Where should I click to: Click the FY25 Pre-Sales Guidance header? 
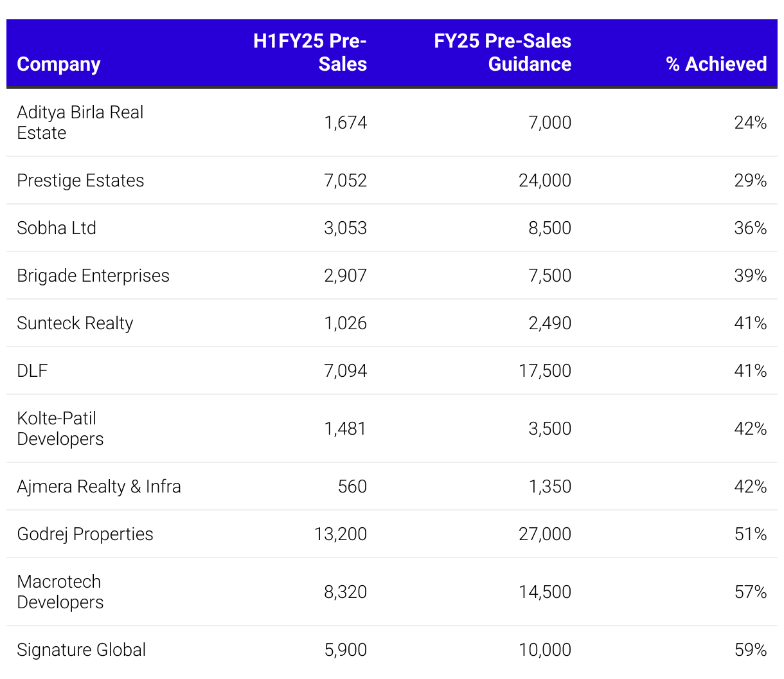tap(503, 53)
